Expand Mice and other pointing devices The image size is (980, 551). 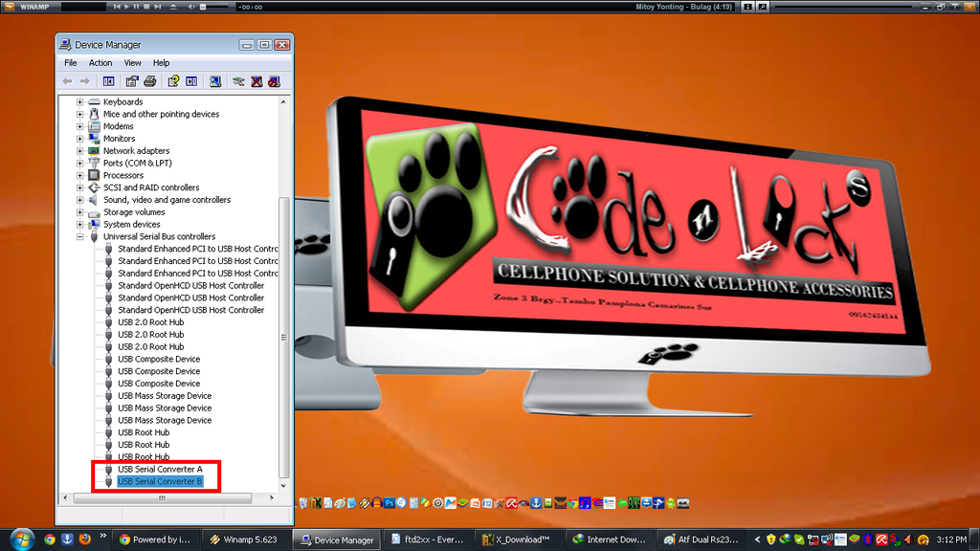tap(80, 115)
